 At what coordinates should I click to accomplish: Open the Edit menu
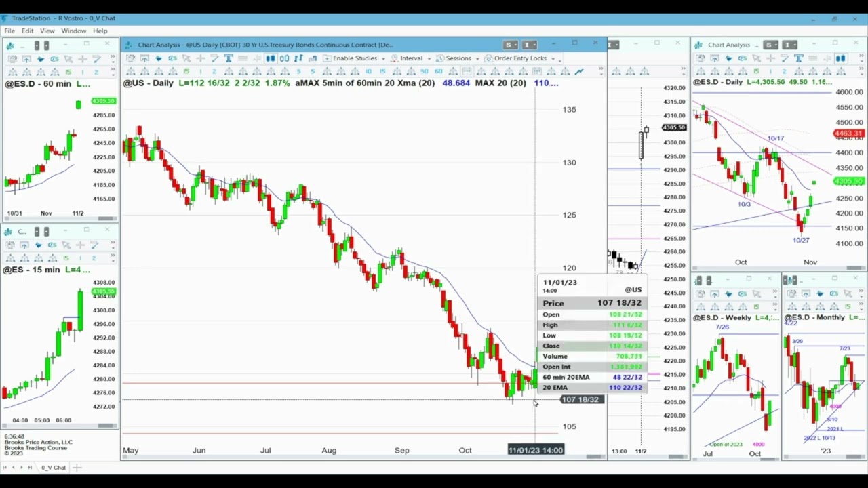click(x=27, y=31)
